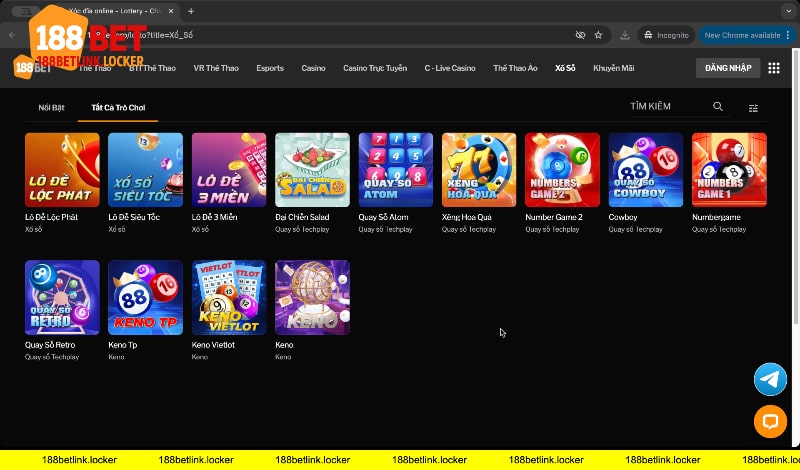The height and width of the screenshot is (470, 800).
Task: Click the TÌM KIẾM search field
Action: pos(665,107)
